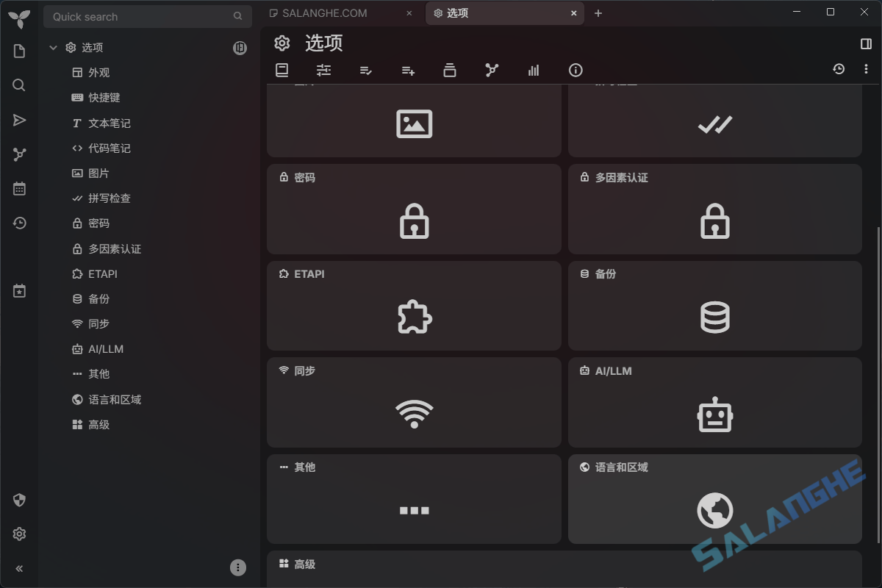Click the sliders icon in the note toolbar

(x=323, y=70)
